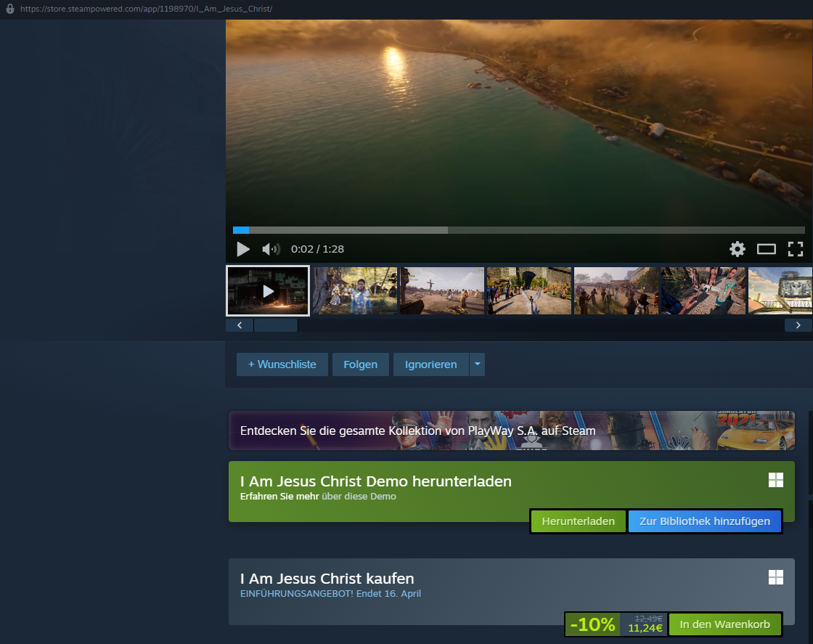
Task: Mute the trailer volume speaker icon
Action: [x=271, y=249]
